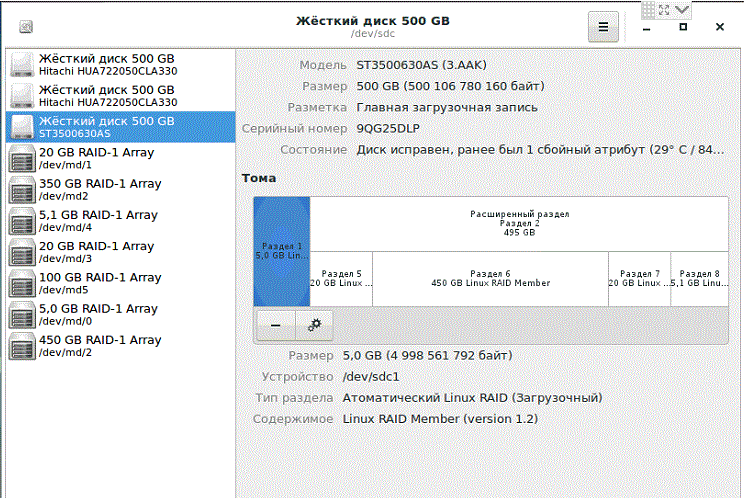The width and height of the screenshot is (744, 498).
Task: Click the /dev/md/4 RAID array icon
Action: pyautogui.click(x=22, y=221)
